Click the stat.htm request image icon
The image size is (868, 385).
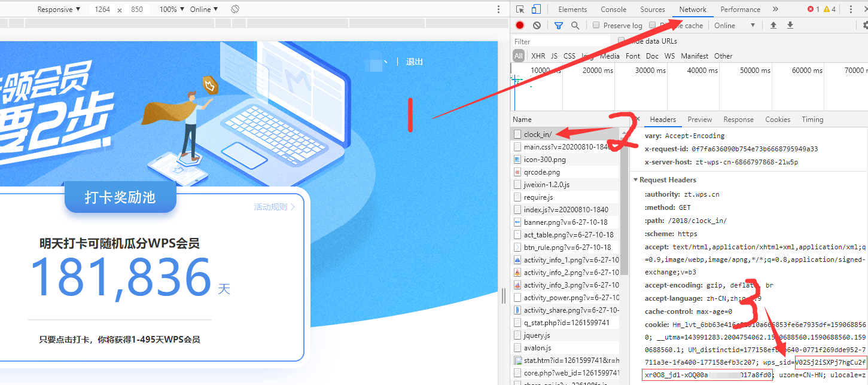point(518,360)
